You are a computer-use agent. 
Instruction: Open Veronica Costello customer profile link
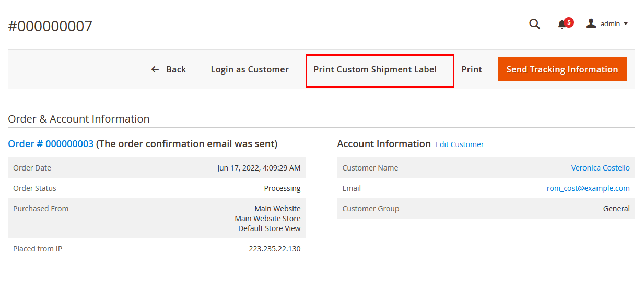(x=601, y=168)
